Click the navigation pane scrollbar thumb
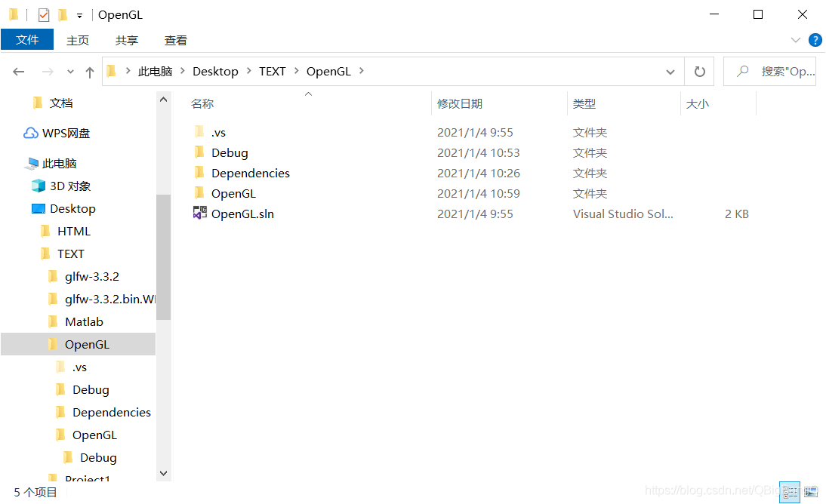This screenshot has height=504, width=826. pyautogui.click(x=163, y=257)
